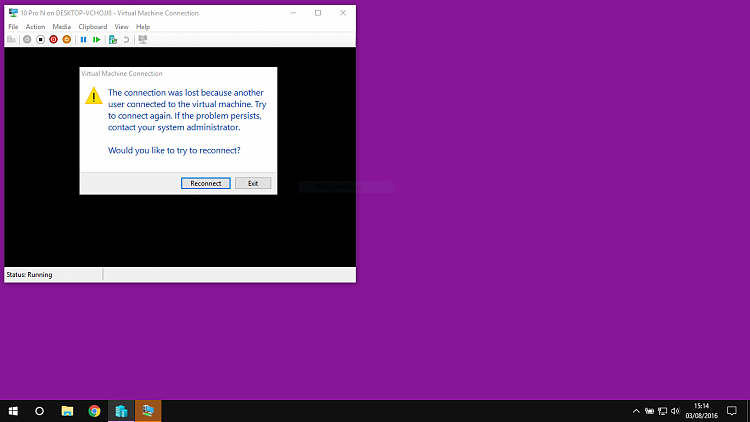Click the volume speaker tray icon

coord(675,411)
